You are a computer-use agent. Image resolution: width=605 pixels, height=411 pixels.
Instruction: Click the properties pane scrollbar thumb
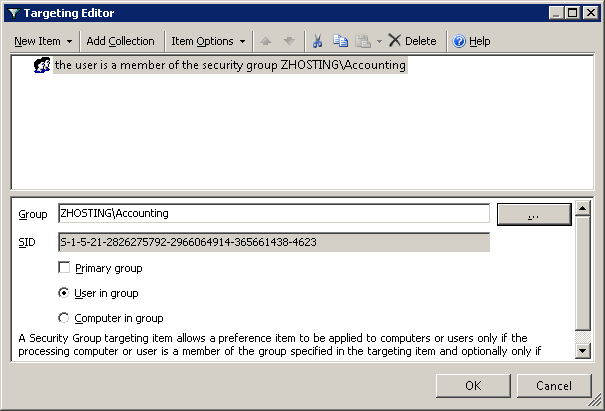coord(583,273)
